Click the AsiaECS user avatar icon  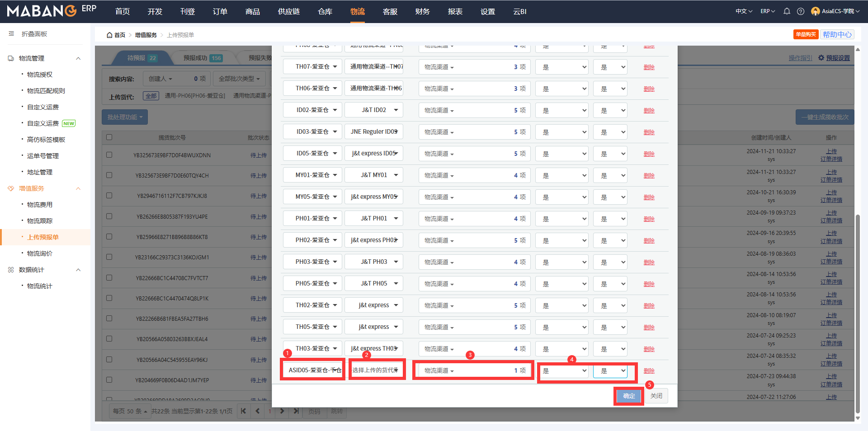click(x=815, y=11)
